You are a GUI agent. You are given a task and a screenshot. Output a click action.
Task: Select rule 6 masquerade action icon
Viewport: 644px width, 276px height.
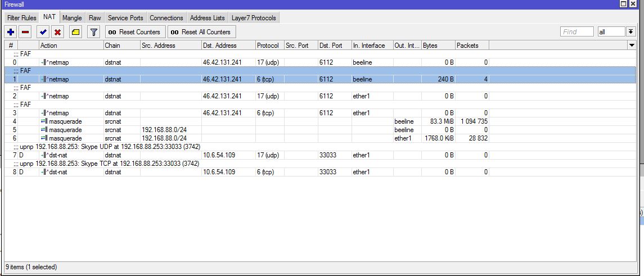click(44, 138)
